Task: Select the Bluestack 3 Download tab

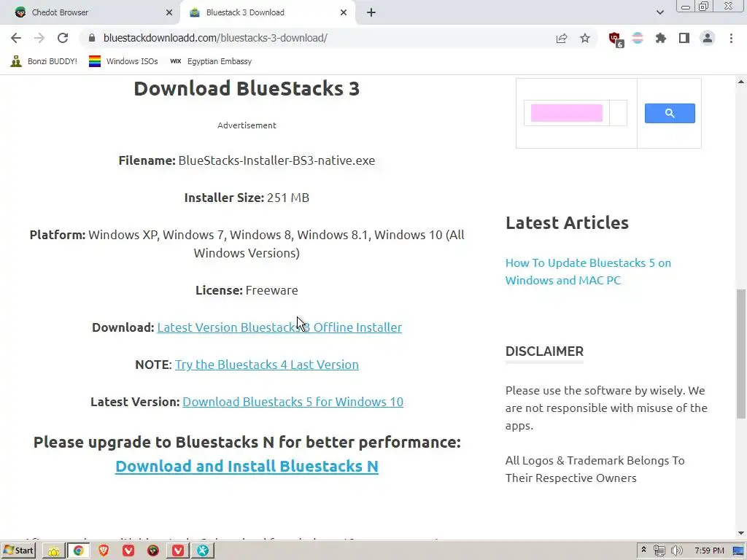Action: 267,12
